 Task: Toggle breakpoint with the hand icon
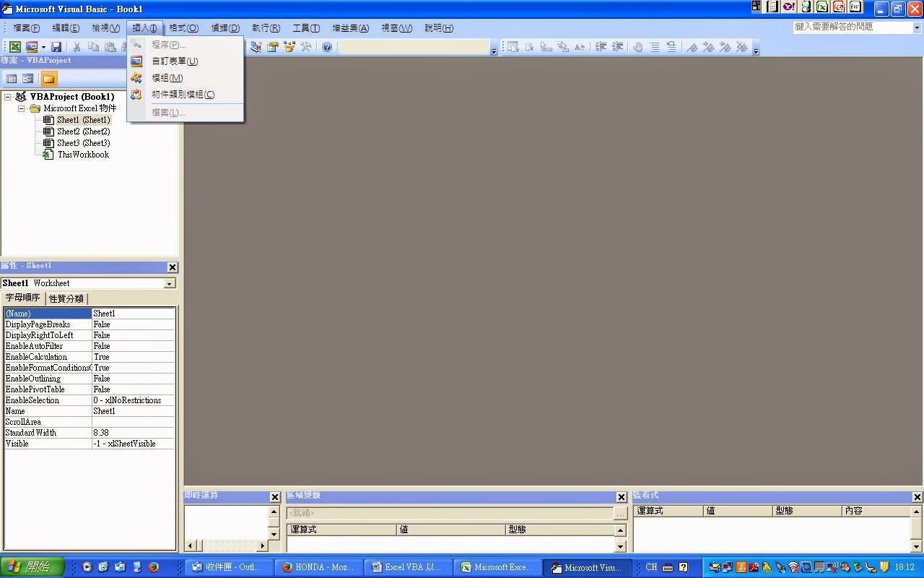(x=638, y=47)
